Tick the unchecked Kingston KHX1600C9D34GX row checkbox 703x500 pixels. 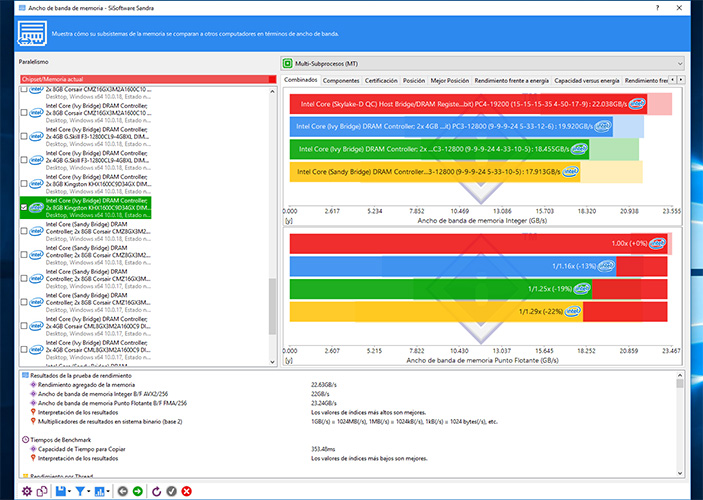[24, 184]
